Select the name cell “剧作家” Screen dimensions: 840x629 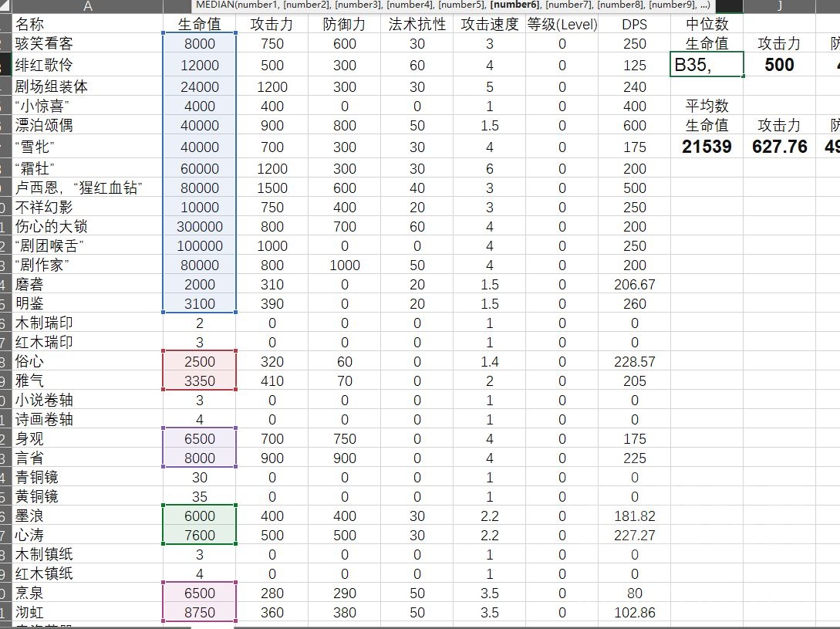coord(88,265)
